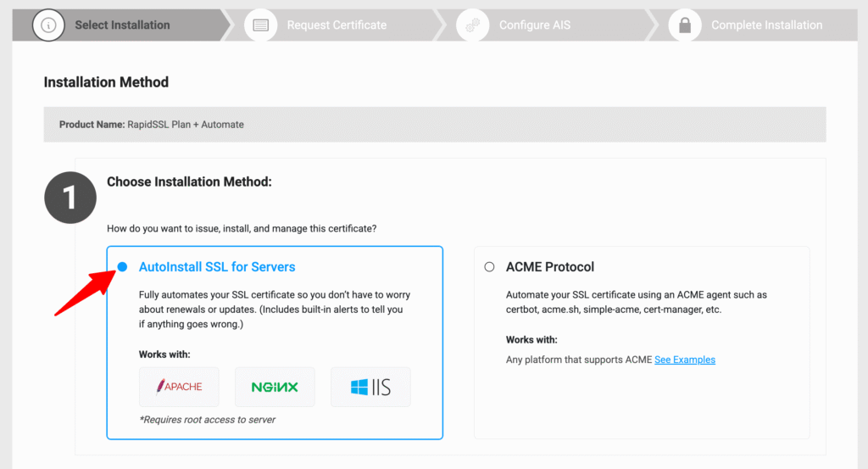
Task: Click the ACME Protocol heading
Action: (549, 267)
